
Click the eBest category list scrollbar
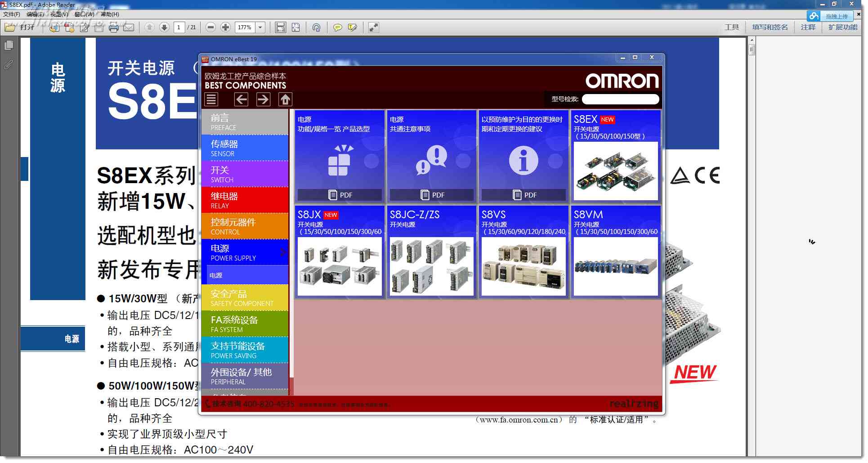pos(291,243)
